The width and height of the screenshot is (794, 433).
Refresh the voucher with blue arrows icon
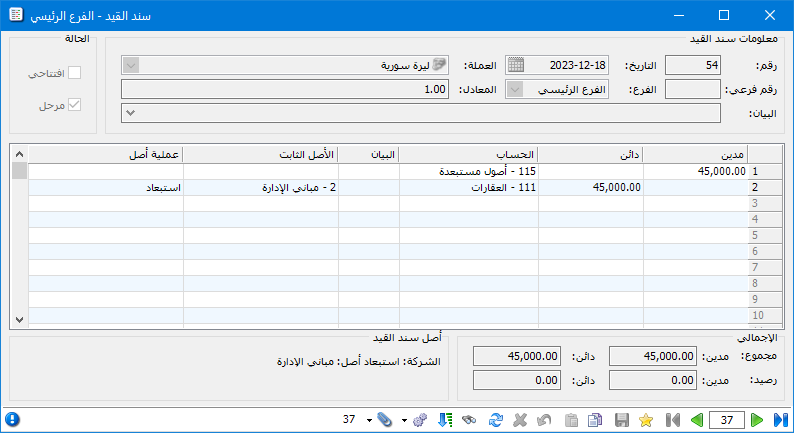pos(496,420)
